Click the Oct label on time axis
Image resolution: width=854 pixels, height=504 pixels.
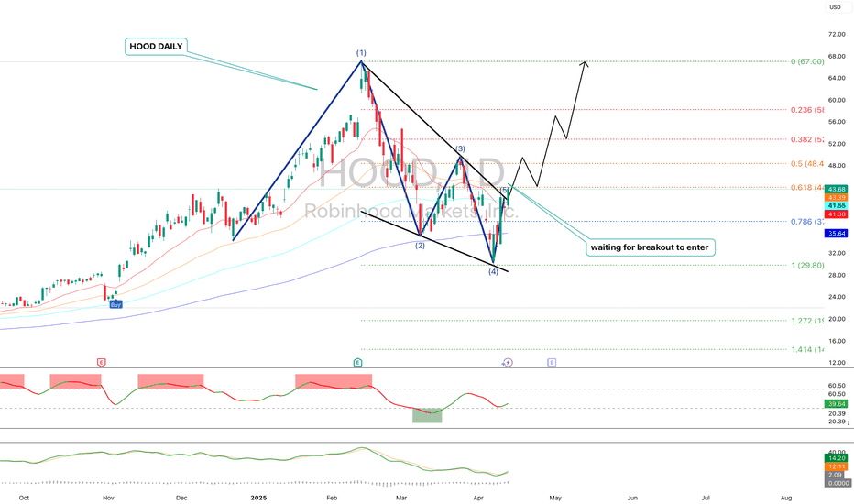[24, 498]
